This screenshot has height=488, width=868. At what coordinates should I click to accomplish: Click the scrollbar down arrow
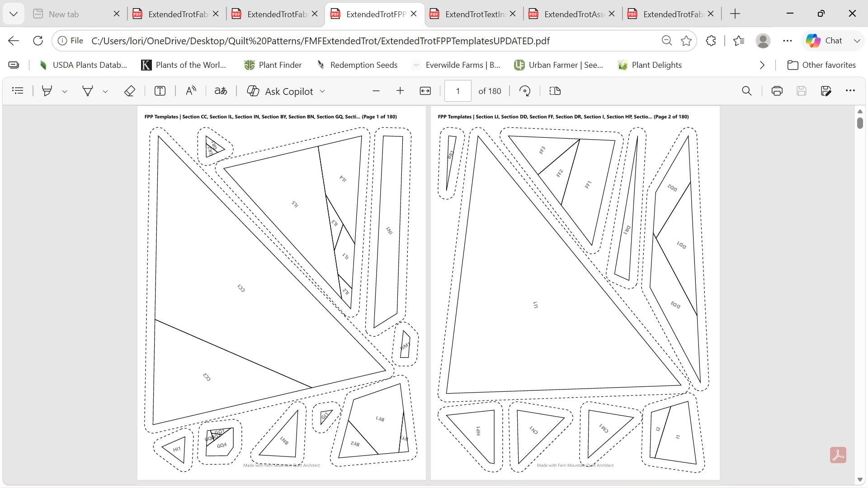860,480
